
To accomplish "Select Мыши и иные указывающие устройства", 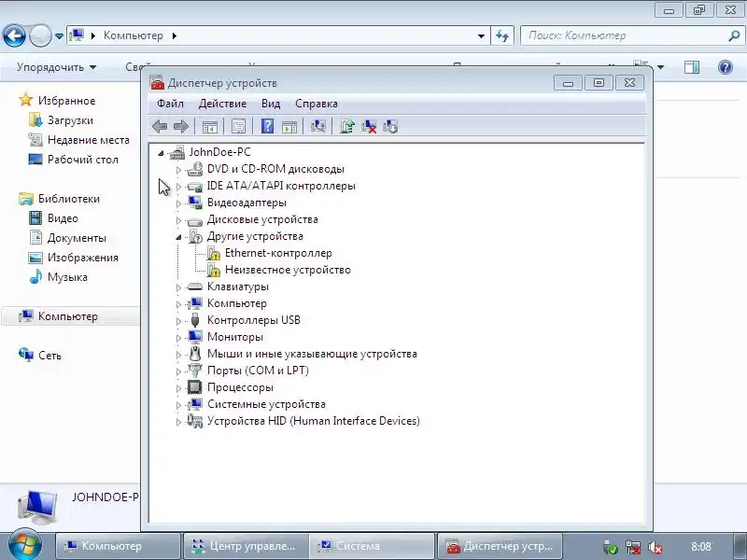I will [312, 354].
